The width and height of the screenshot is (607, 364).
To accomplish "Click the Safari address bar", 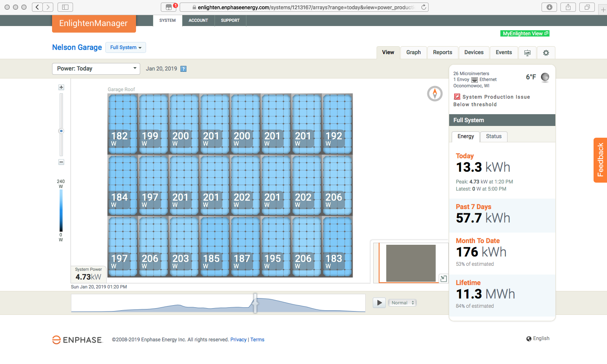I will [304, 7].
